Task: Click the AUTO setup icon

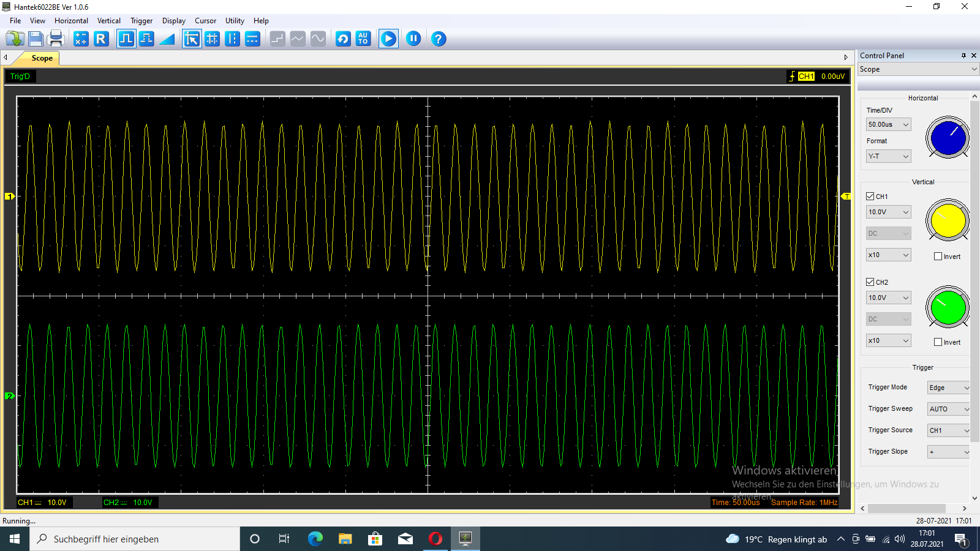Action: click(x=363, y=39)
